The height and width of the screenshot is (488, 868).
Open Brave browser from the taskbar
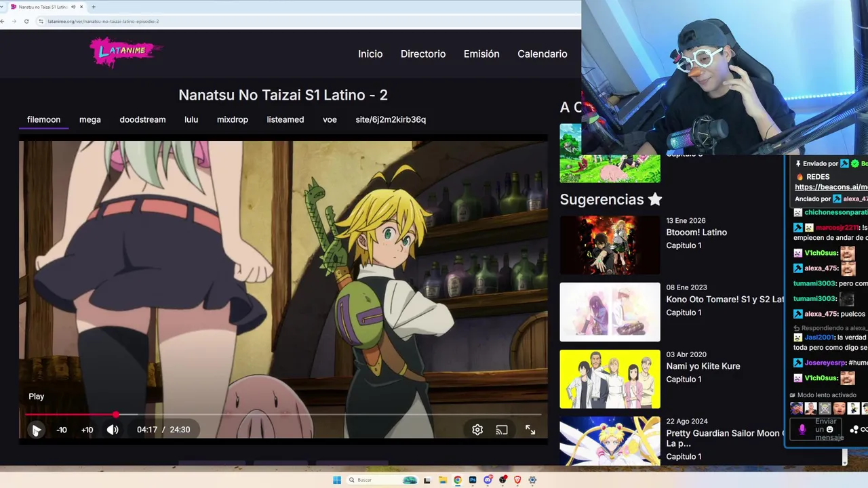click(x=517, y=480)
